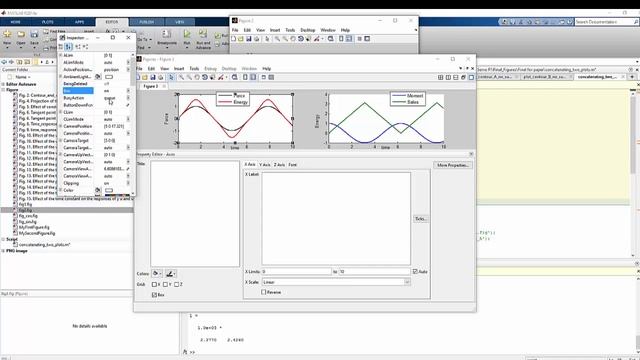Click the X Limits minimum field
The width and height of the screenshot is (640, 360).
296,271
